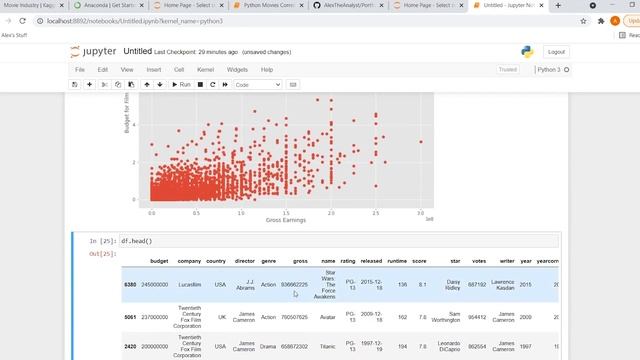Click the Python logo icon
Screen dimensions: 640x360
[527, 52]
